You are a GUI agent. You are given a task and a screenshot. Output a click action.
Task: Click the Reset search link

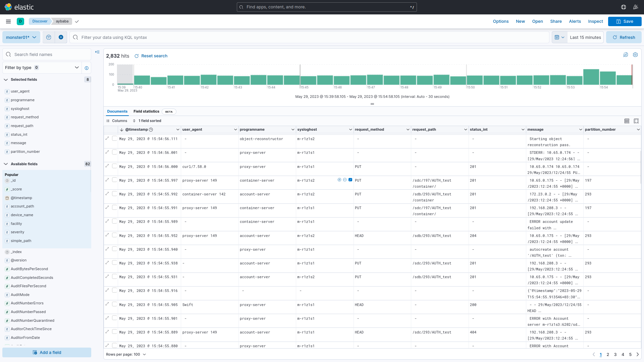coord(151,56)
